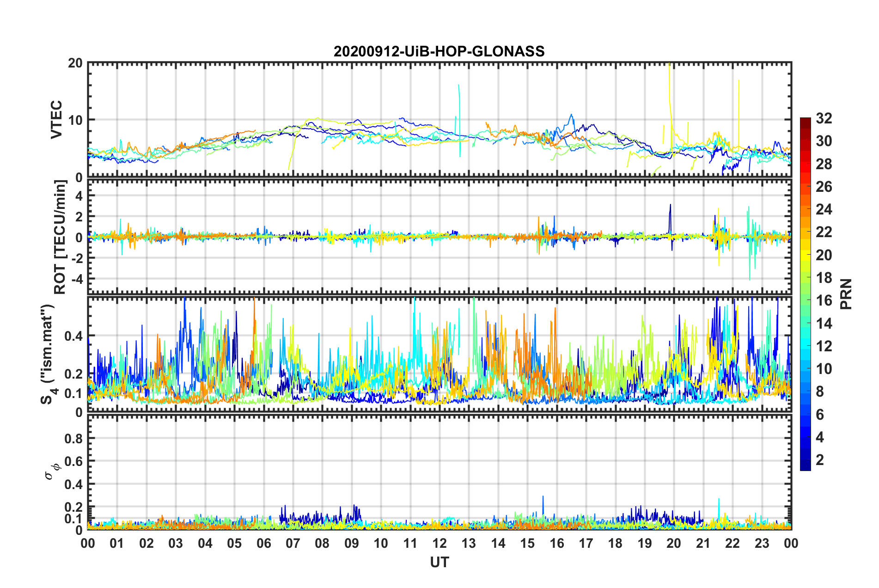
Task: Click the plot title 20200912-UiB-HOP-GLONASS
Action: tap(439, 51)
